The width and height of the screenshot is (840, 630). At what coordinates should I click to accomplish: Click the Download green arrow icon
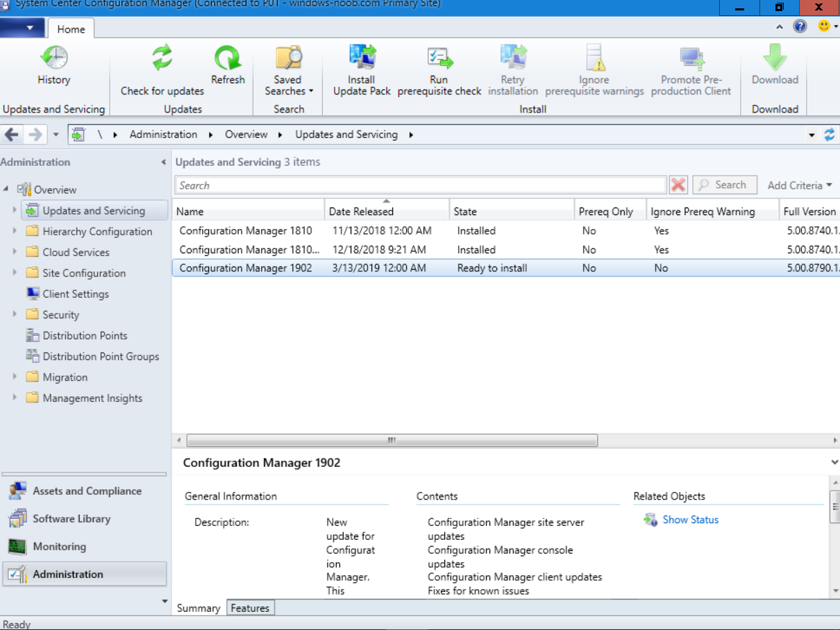click(775, 58)
